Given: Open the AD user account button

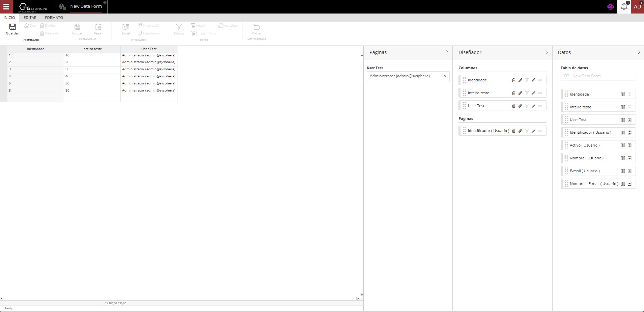Looking at the screenshot, I should [x=637, y=7].
